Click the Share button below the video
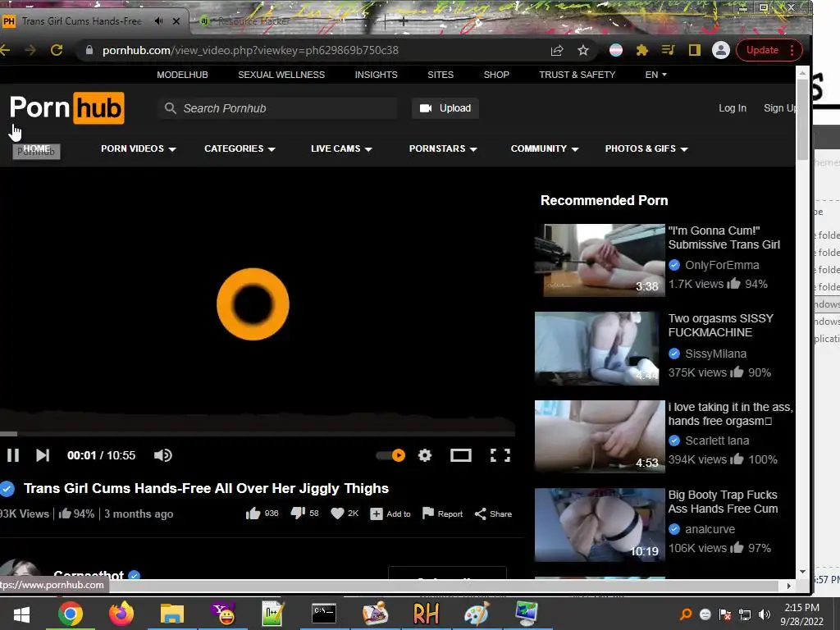The image size is (840, 630). [493, 514]
